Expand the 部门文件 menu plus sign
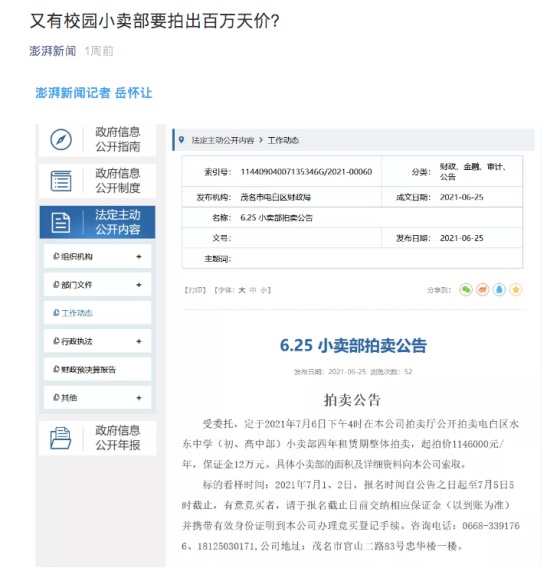This screenshot has width=560, height=571. [139, 285]
